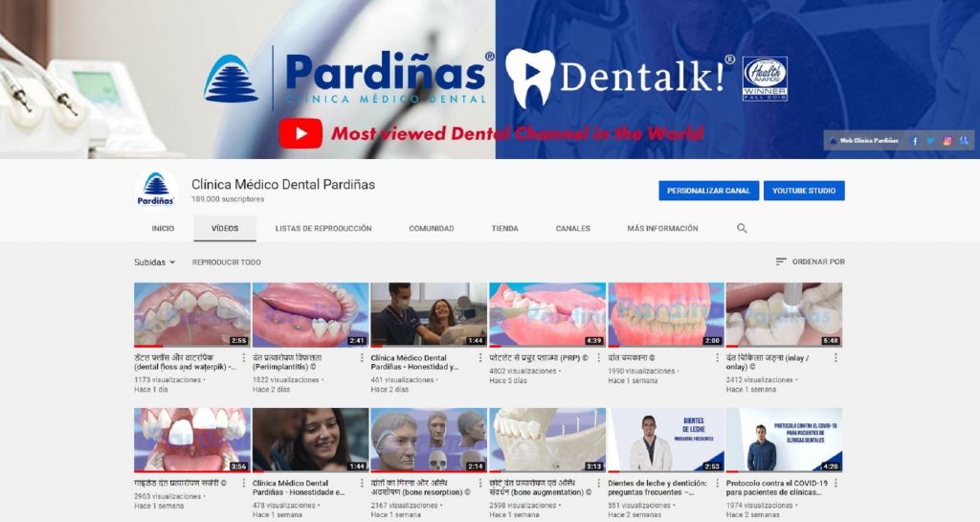Play the 1:44 smiling woman close-up thumbnail
Image resolution: width=980 pixels, height=522 pixels.
(x=311, y=440)
